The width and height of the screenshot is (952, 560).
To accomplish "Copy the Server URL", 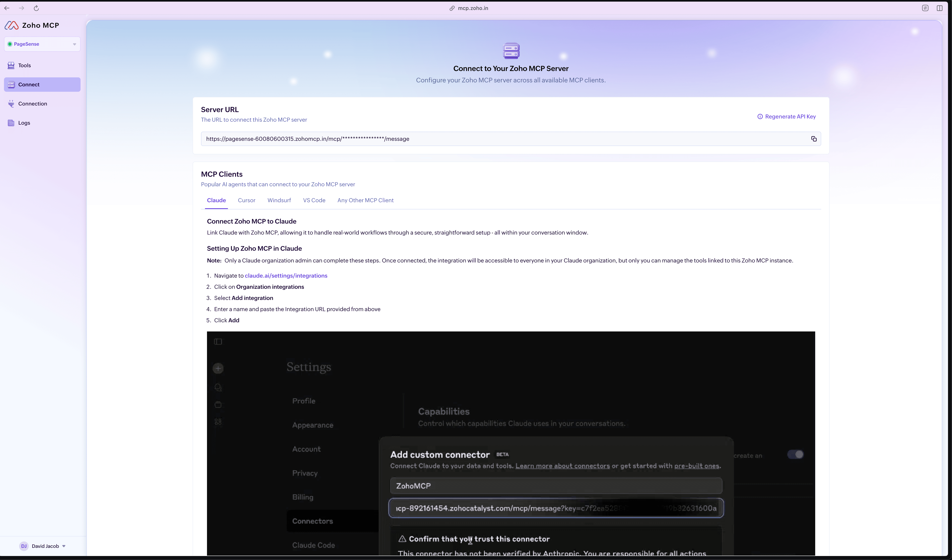I will [814, 139].
